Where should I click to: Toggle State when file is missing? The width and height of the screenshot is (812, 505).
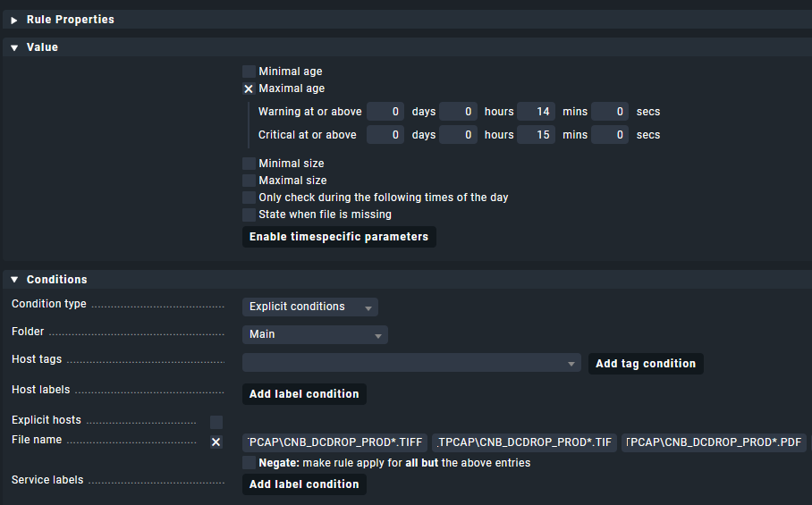coord(249,215)
